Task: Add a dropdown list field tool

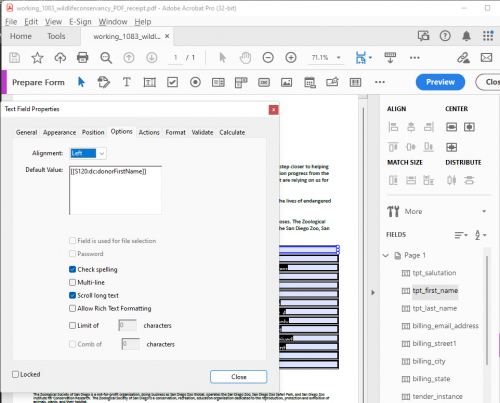Action: tap(241, 82)
